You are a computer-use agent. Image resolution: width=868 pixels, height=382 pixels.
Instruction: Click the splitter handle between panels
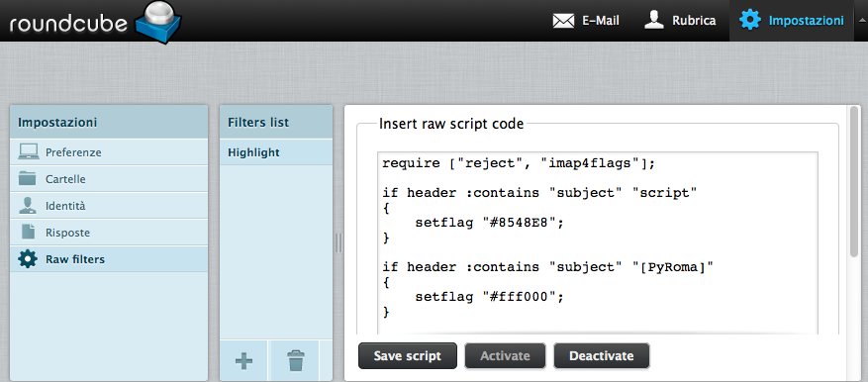tap(338, 242)
